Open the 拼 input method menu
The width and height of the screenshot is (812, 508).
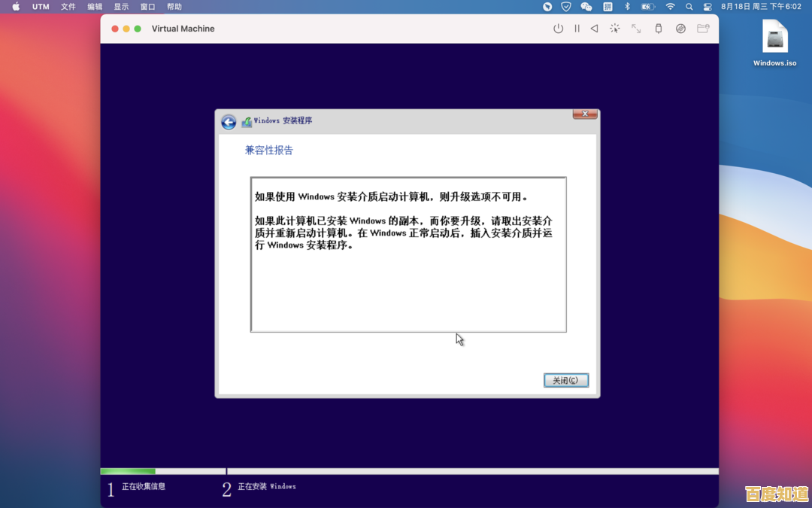coord(607,6)
